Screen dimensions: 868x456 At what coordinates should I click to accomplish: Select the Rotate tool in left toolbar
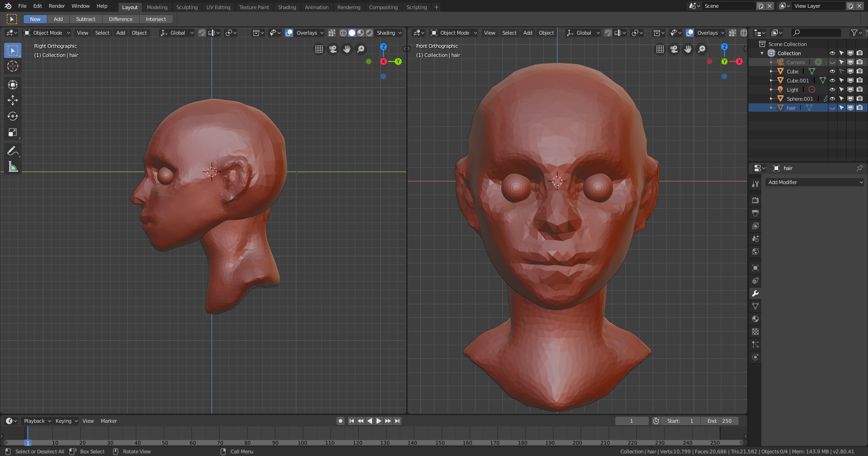(13, 116)
